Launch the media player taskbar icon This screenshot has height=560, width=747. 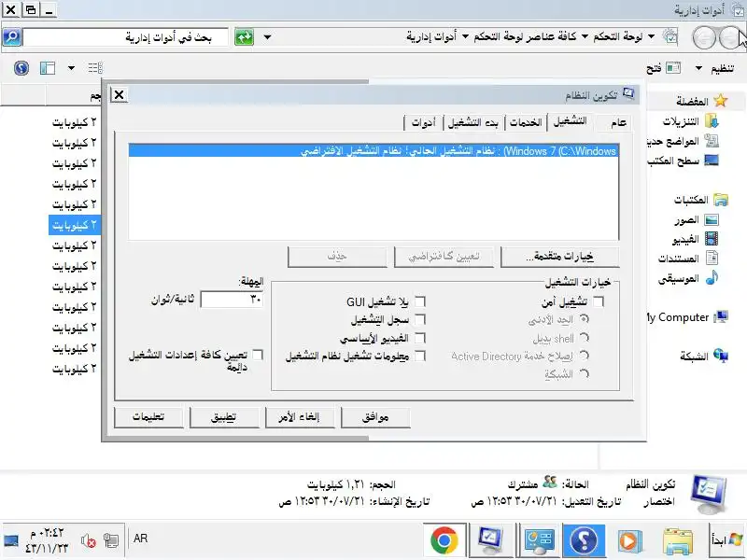pyautogui.click(x=629, y=540)
